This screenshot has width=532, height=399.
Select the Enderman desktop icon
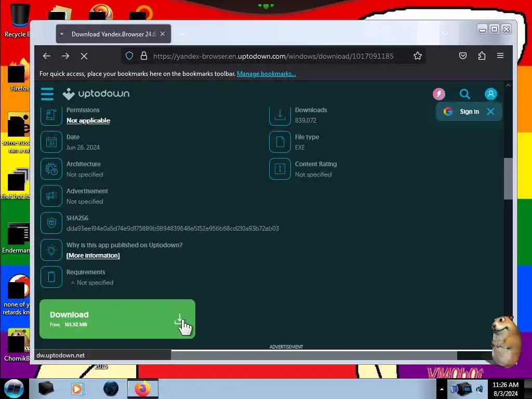tap(16, 238)
